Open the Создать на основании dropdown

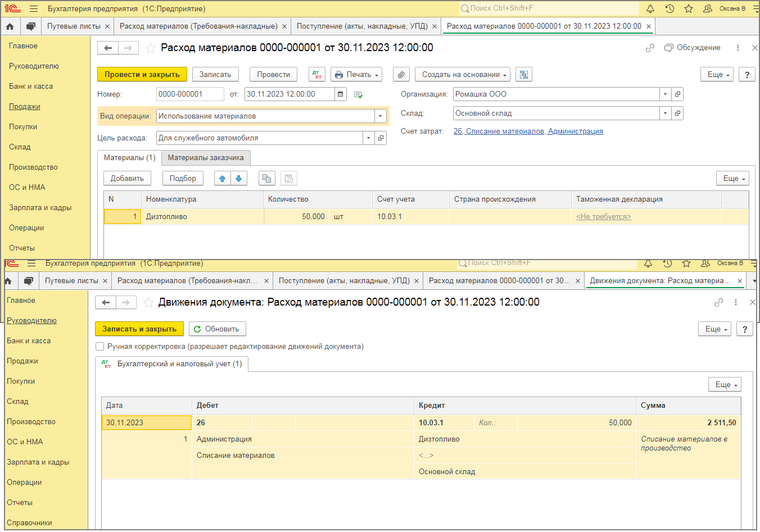point(463,75)
